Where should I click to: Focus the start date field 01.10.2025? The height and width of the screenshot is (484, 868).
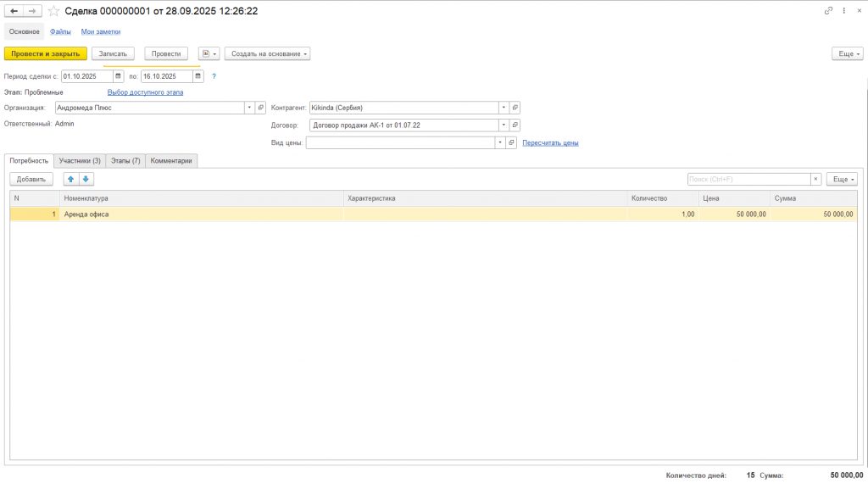click(87, 76)
